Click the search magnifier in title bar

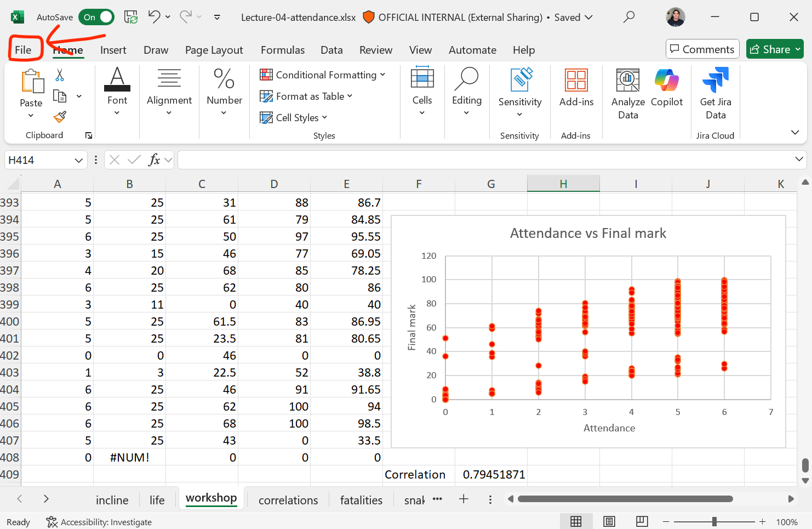point(629,17)
